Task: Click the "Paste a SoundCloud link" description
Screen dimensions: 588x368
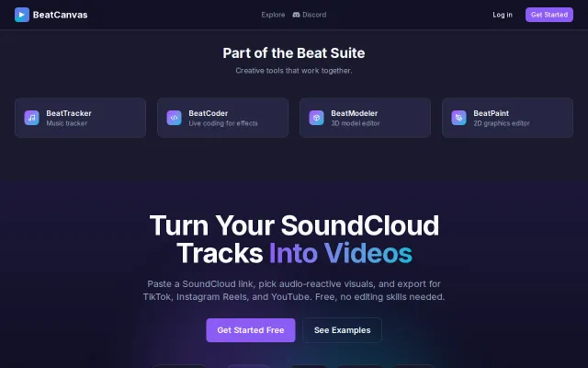Action: tap(294, 291)
